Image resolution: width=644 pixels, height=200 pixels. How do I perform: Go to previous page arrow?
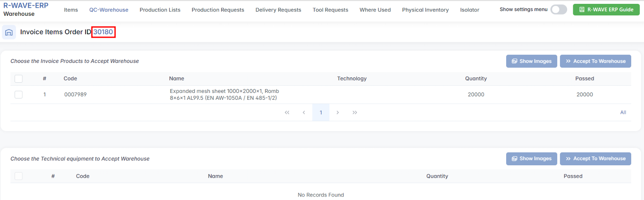coord(304,113)
